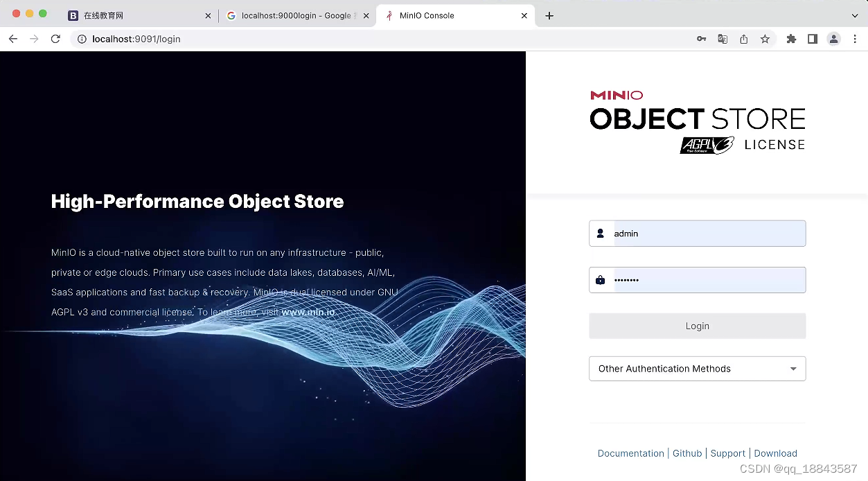Open the Documentation link
The height and width of the screenshot is (481, 868).
630,453
